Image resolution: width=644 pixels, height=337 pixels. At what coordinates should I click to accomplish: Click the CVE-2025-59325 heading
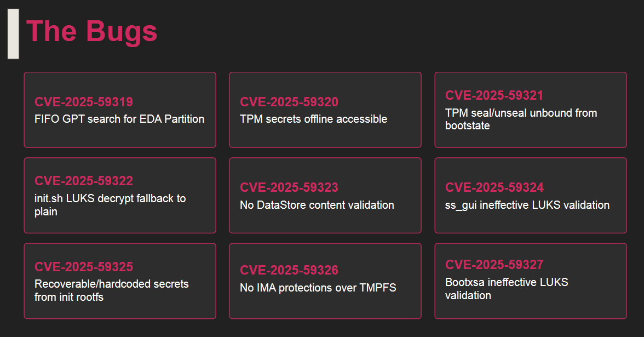84,267
